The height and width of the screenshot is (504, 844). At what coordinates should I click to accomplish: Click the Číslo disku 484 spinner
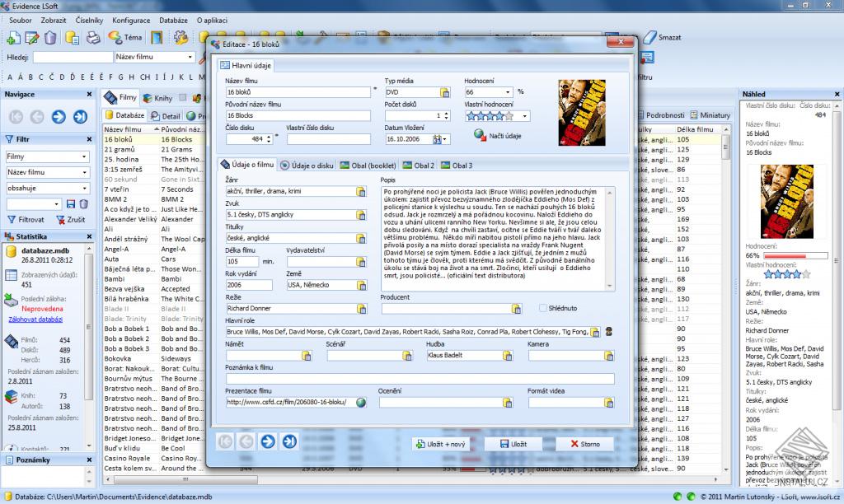click(x=269, y=139)
